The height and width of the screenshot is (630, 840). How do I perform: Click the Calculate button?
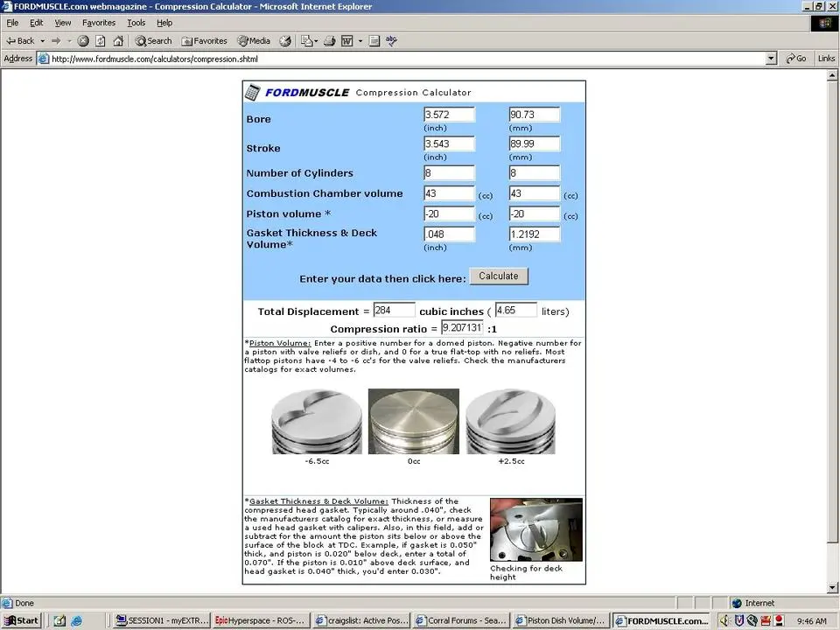[499, 276]
